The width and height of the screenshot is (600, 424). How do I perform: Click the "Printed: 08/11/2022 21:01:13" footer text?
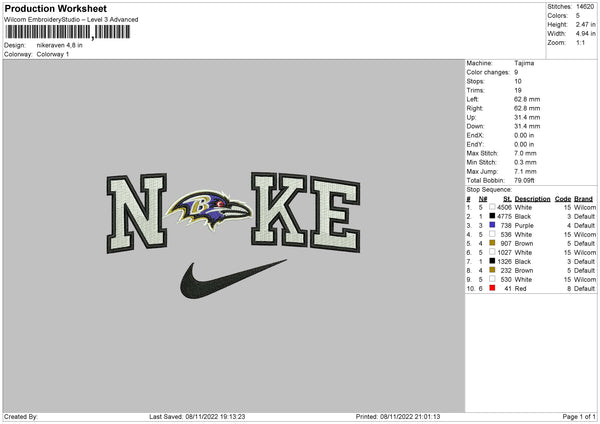[x=398, y=417]
